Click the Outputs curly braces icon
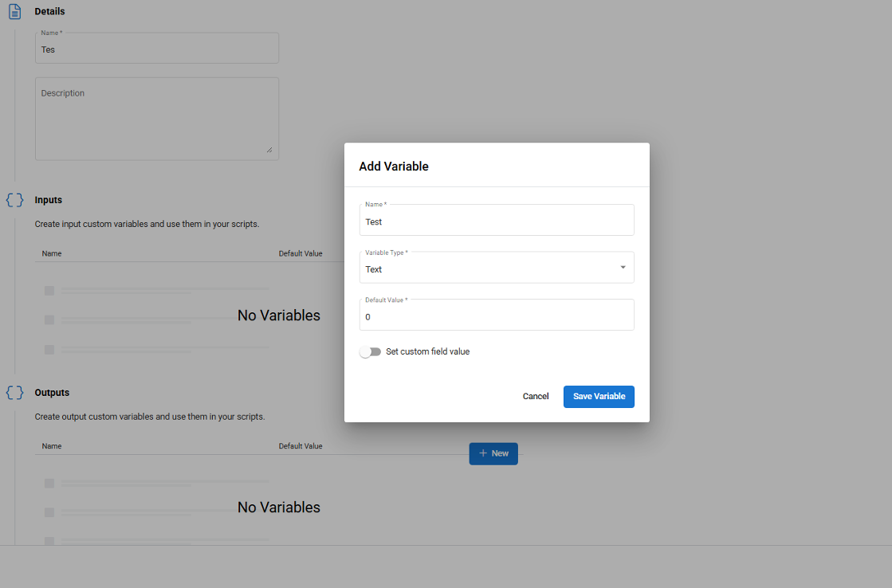 (x=14, y=393)
